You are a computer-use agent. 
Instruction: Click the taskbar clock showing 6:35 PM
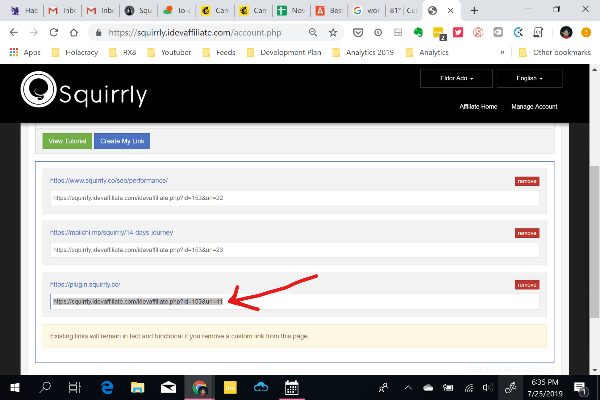(545, 388)
